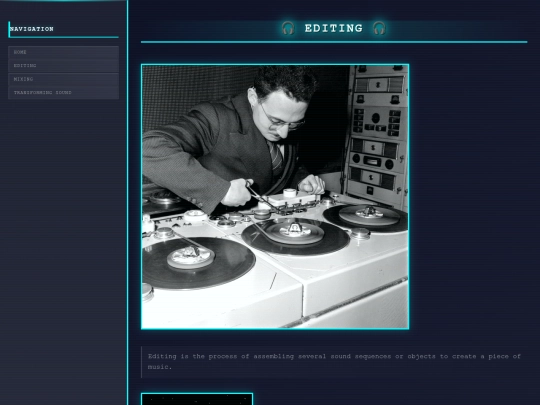The height and width of the screenshot is (405, 540).
Task: Click the tape reel at photo's right edge
Action: (x=366, y=218)
